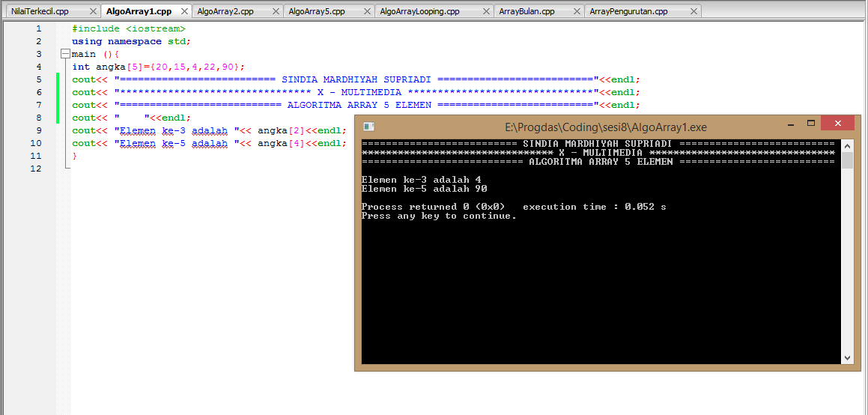Minimize the AlgoArray1.exe console window
The height and width of the screenshot is (415, 868).
[789, 125]
